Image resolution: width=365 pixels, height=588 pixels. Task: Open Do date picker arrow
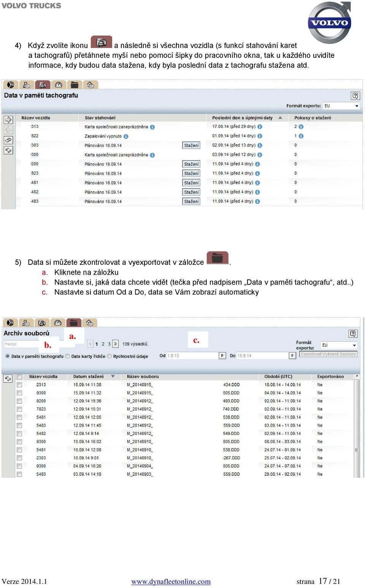click(x=292, y=355)
